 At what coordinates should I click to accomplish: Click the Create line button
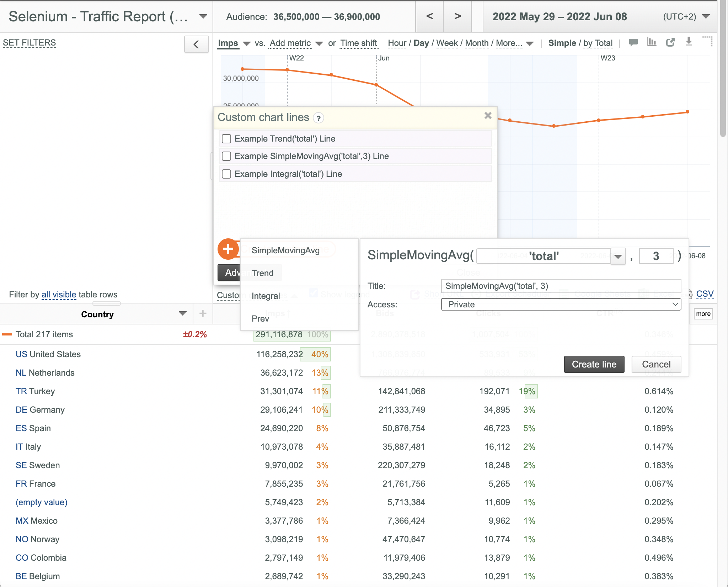coord(594,364)
